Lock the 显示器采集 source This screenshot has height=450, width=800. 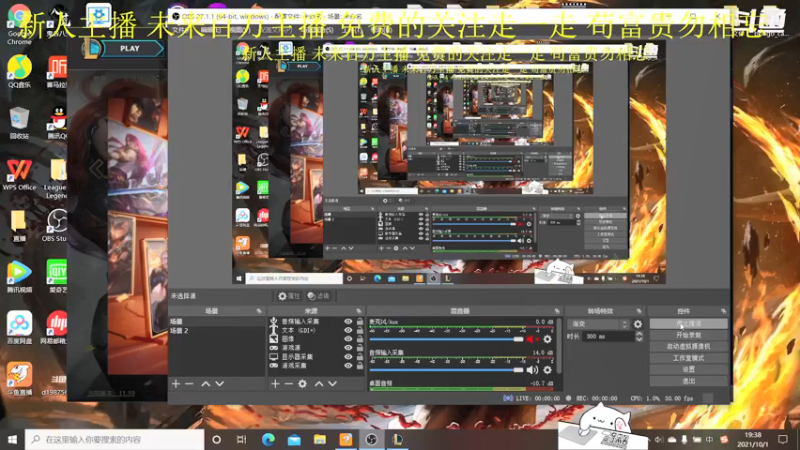click(360, 357)
